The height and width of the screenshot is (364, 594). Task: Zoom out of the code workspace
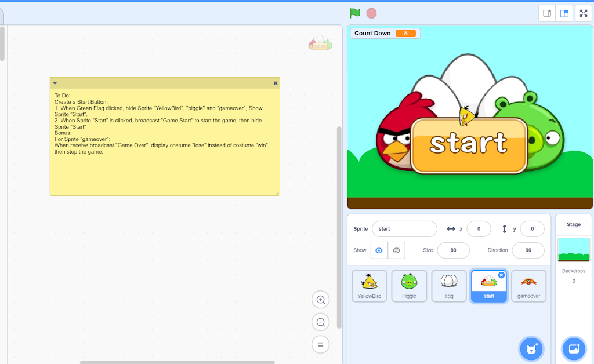tap(320, 322)
